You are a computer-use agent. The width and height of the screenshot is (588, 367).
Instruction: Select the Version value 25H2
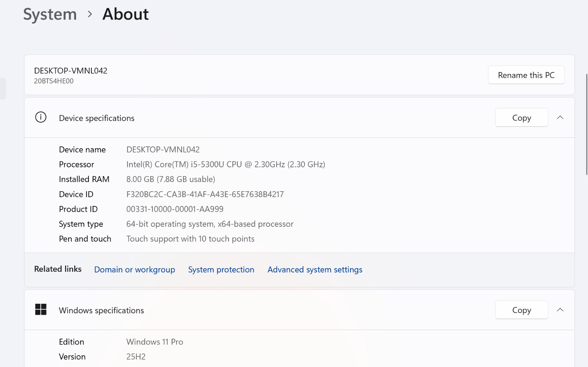pyautogui.click(x=136, y=357)
